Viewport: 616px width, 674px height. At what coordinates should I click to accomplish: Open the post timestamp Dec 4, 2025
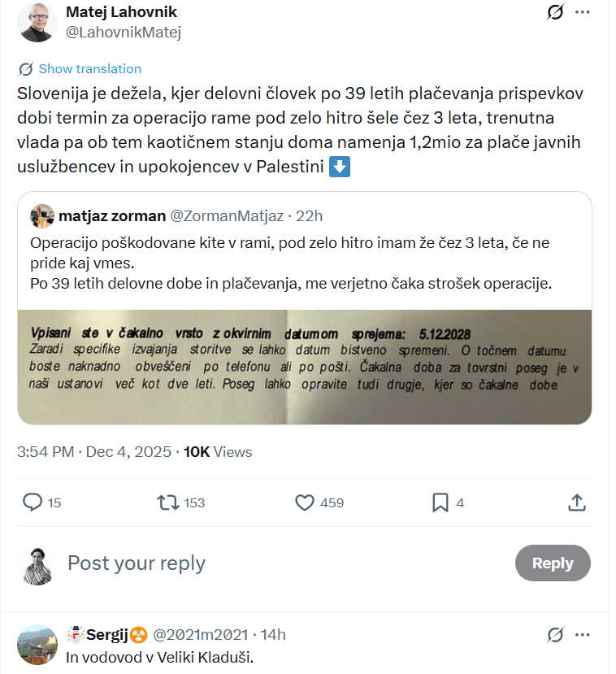pyautogui.click(x=129, y=452)
